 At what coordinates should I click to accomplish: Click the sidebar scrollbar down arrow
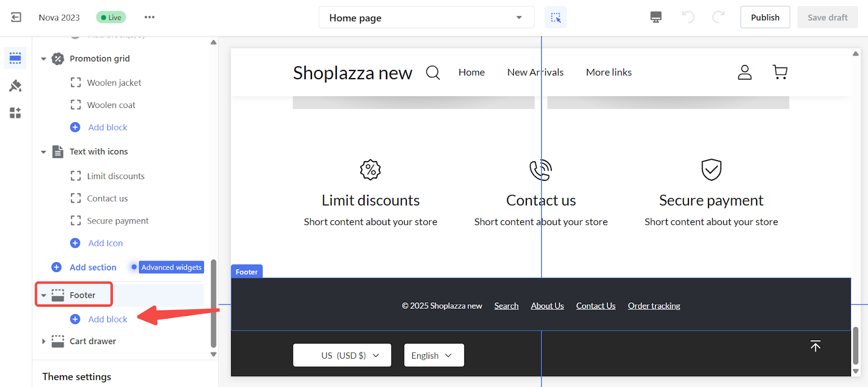tap(213, 354)
